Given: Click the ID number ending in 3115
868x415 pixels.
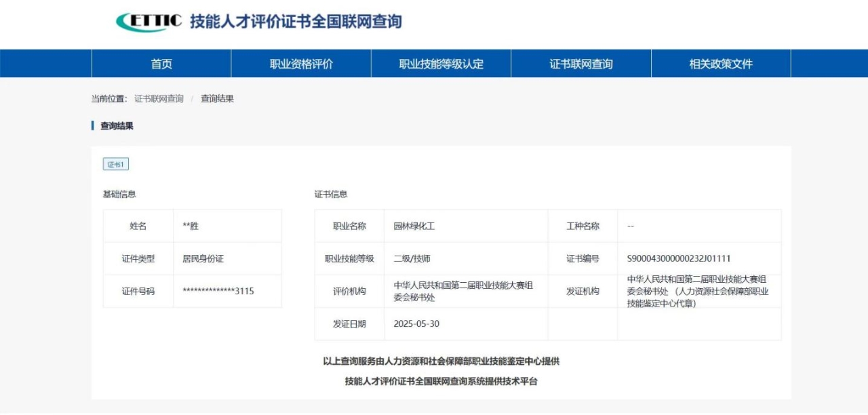Looking at the screenshot, I should tap(218, 291).
